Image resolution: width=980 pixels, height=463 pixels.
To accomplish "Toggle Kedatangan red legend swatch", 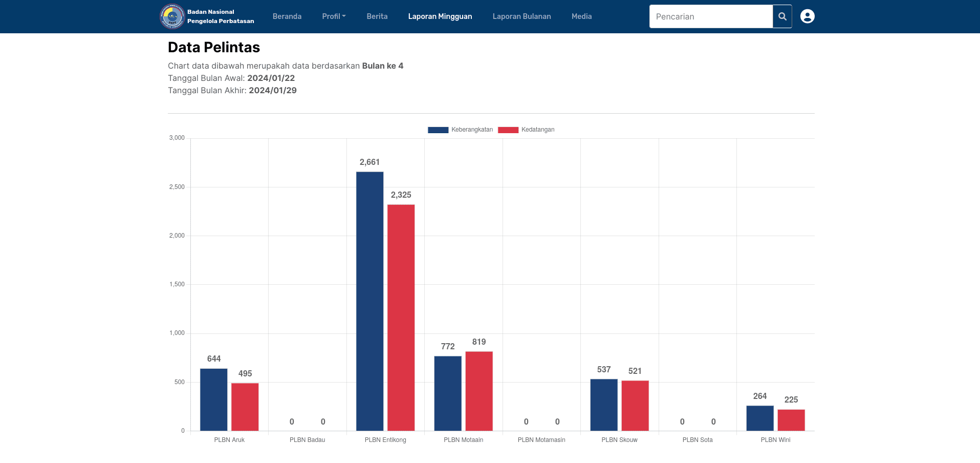I will [x=508, y=130].
